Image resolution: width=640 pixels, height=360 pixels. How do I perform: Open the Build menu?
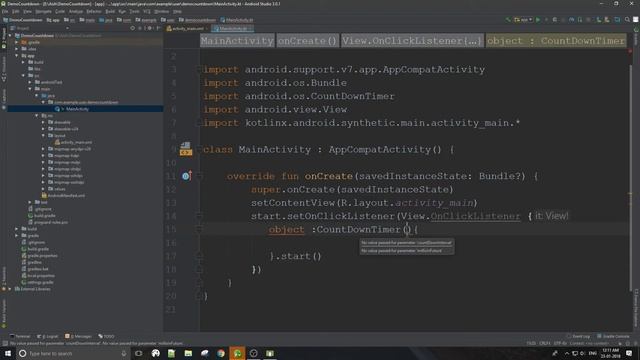tap(110, 11)
